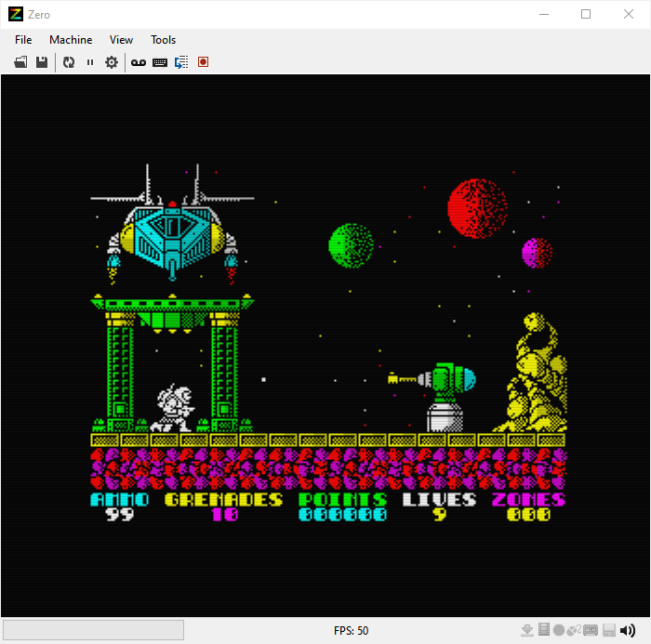The image size is (651, 644).
Task: Open the View menu
Action: 121,40
